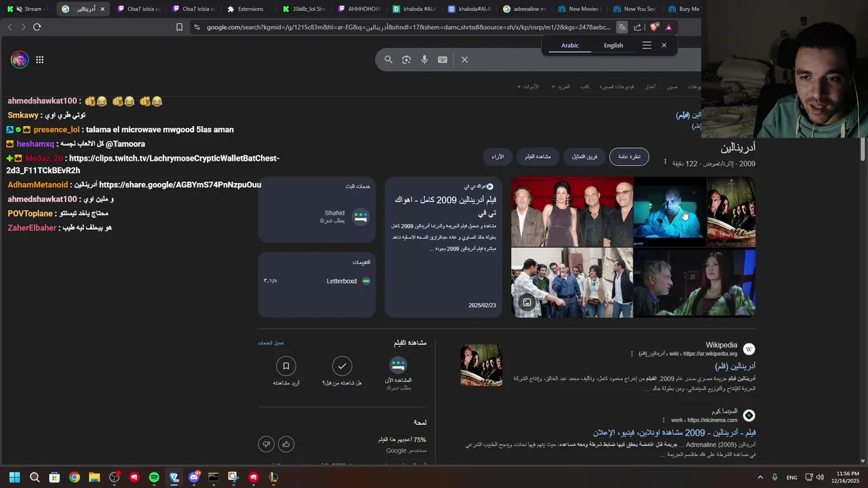Open the Twitch clip link in chat
The width and height of the screenshot is (868, 488).
(142, 164)
